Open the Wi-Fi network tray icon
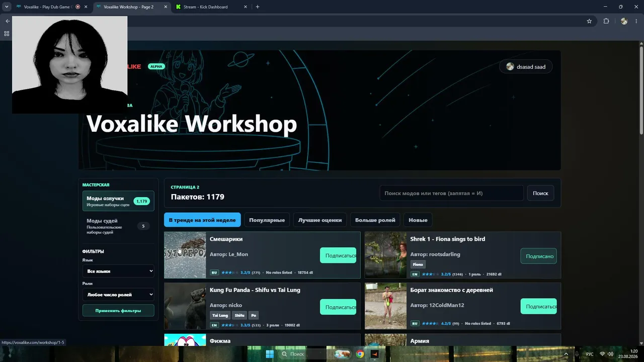Image resolution: width=644 pixels, height=362 pixels. coord(602,354)
